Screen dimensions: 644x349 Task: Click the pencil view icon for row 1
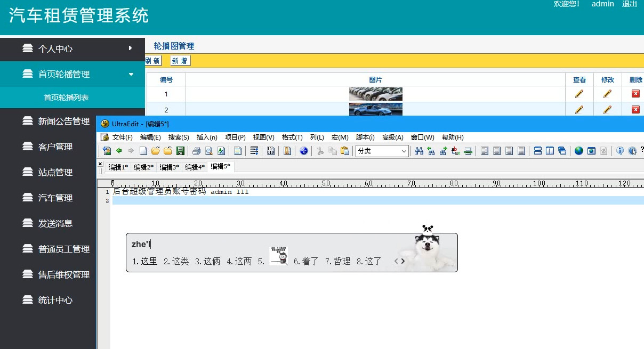click(x=579, y=94)
